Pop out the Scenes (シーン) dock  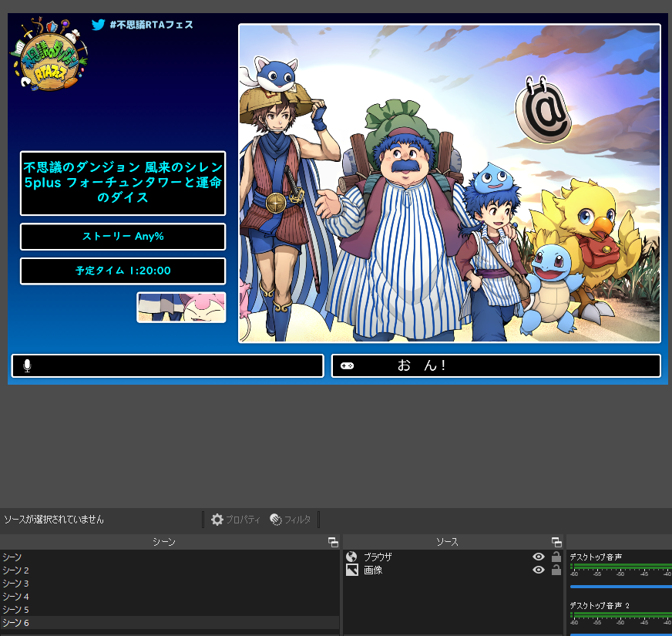[x=333, y=542]
